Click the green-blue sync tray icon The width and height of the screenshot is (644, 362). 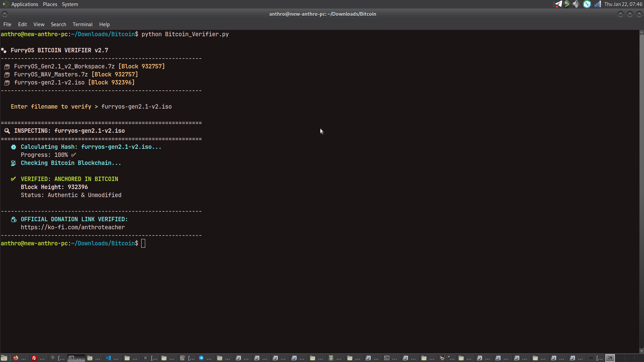coord(587,4)
